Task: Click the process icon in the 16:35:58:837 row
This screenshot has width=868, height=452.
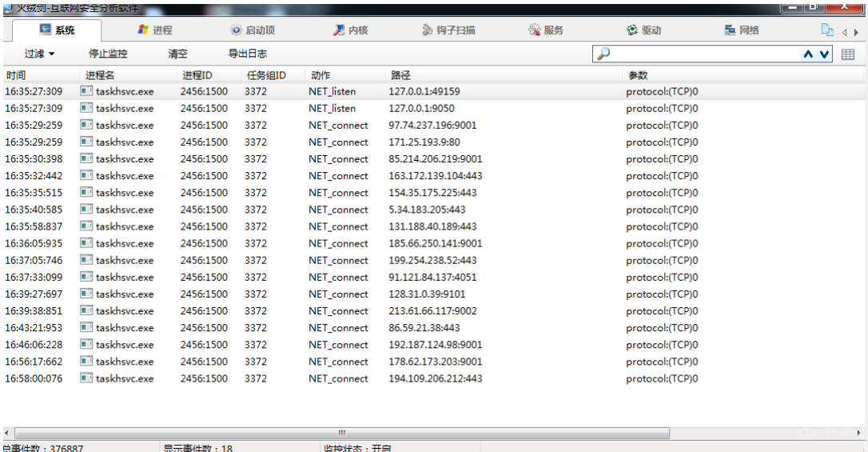Action: coord(86,226)
